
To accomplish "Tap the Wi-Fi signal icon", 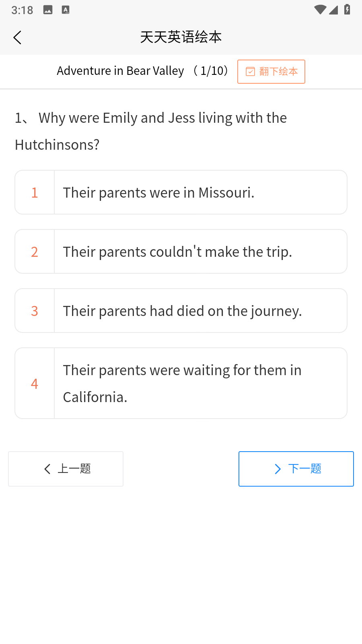I will [320, 10].
